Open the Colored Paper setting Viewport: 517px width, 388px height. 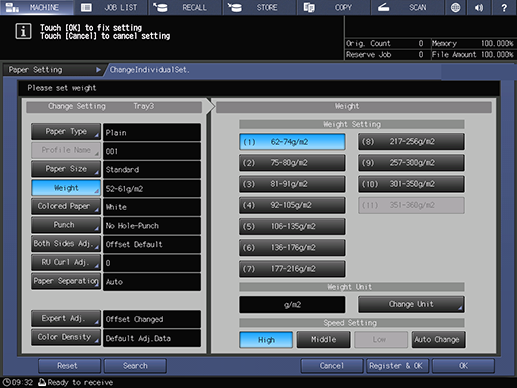pyautogui.click(x=66, y=206)
